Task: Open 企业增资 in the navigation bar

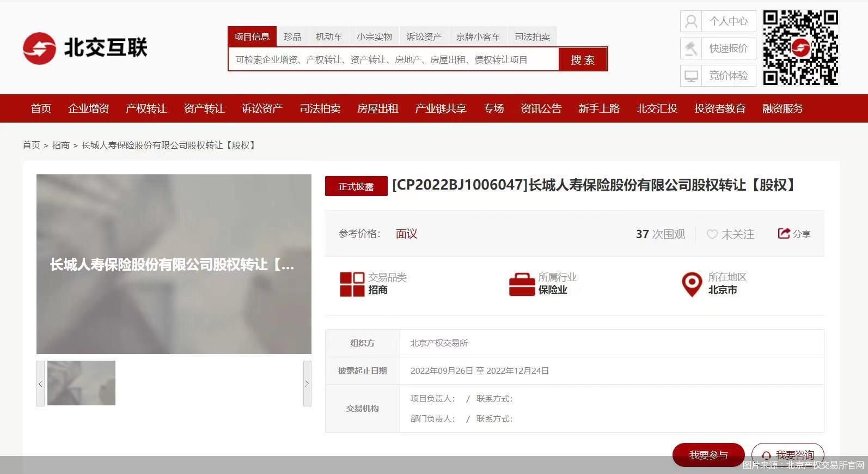Action: 88,108
